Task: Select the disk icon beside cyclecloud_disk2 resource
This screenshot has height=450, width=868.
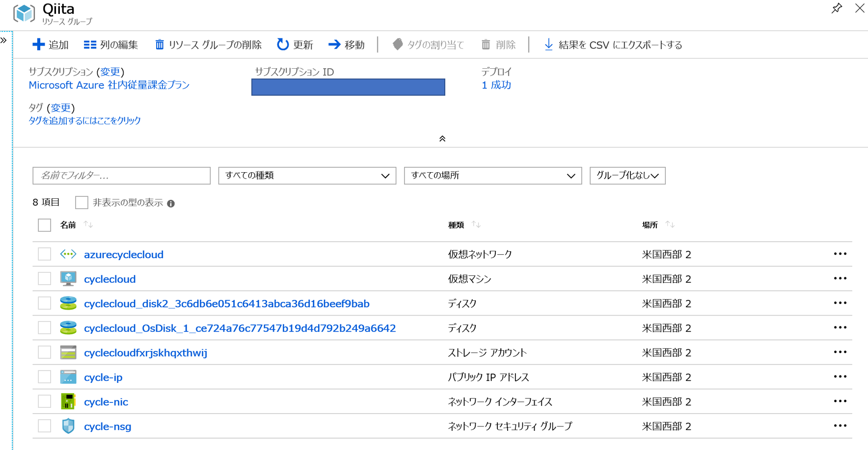Action: (68, 303)
